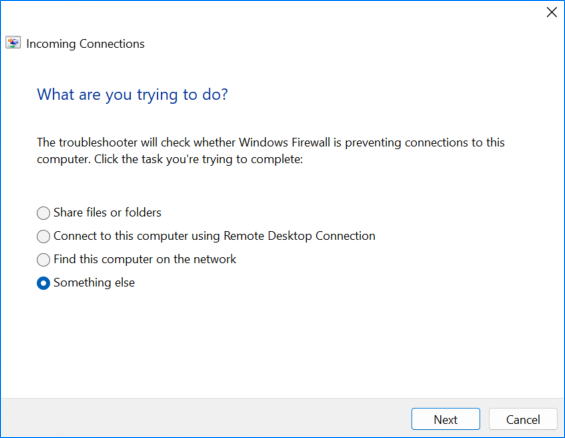The image size is (565, 438).
Task: Click the word "Connections" in the window title
Action: click(112, 44)
